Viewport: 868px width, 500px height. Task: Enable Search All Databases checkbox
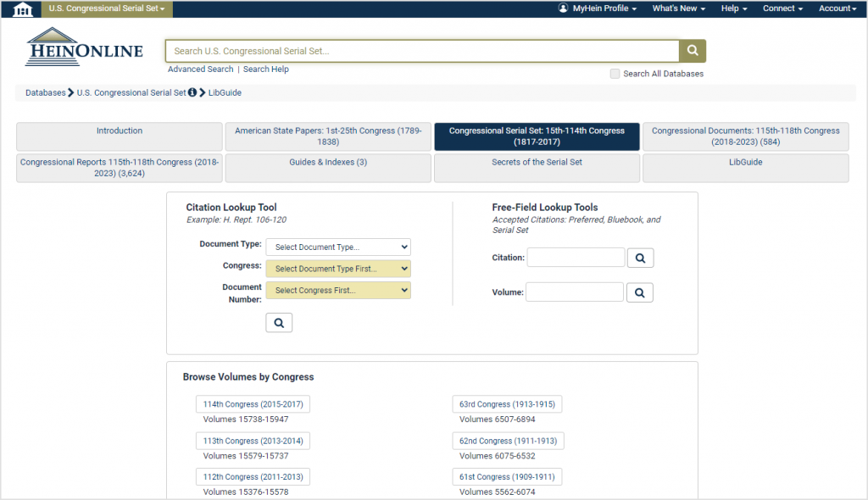[x=615, y=74]
